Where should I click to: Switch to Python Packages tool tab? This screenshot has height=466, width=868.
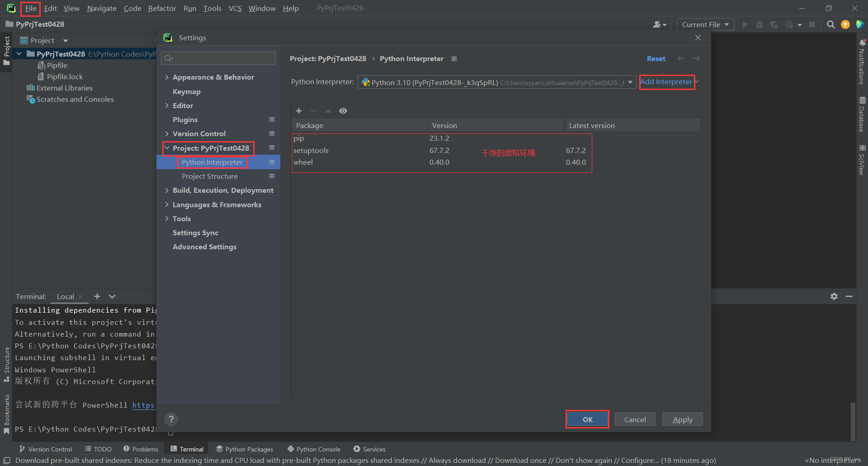pyautogui.click(x=245, y=449)
